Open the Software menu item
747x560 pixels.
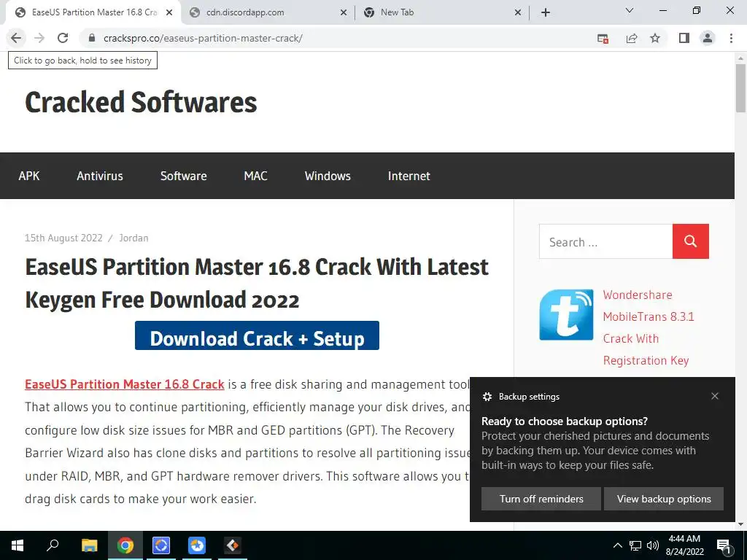click(183, 176)
